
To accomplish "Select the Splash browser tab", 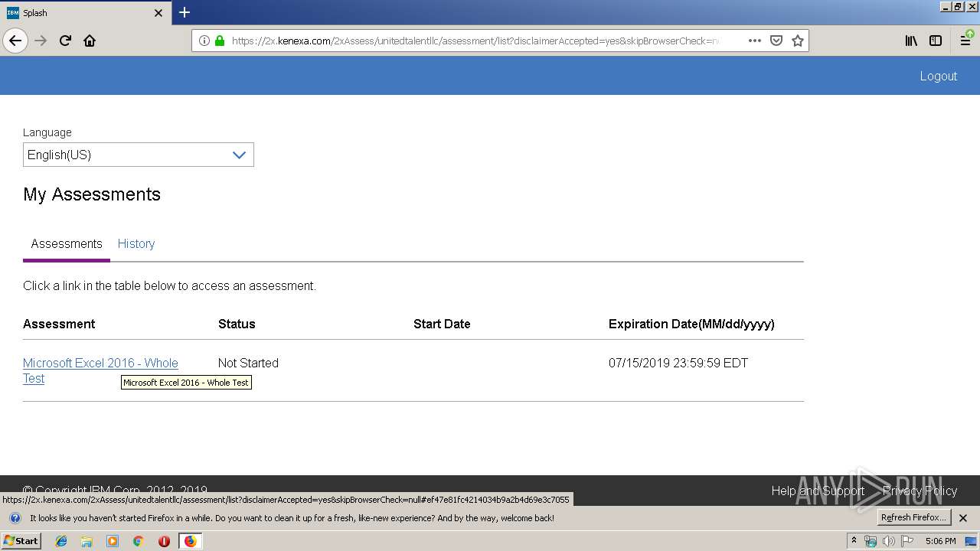I will click(x=85, y=13).
